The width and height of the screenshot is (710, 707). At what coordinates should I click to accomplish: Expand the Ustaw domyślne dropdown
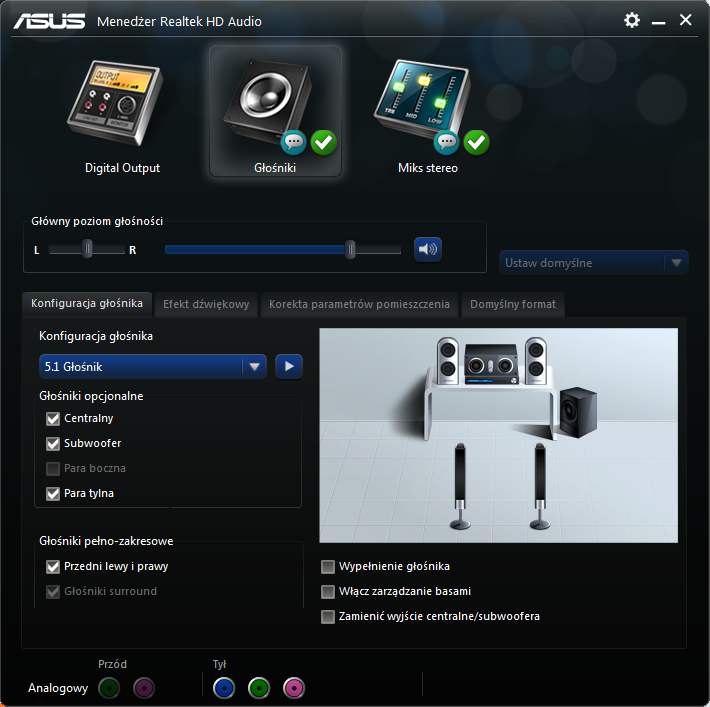594,263
